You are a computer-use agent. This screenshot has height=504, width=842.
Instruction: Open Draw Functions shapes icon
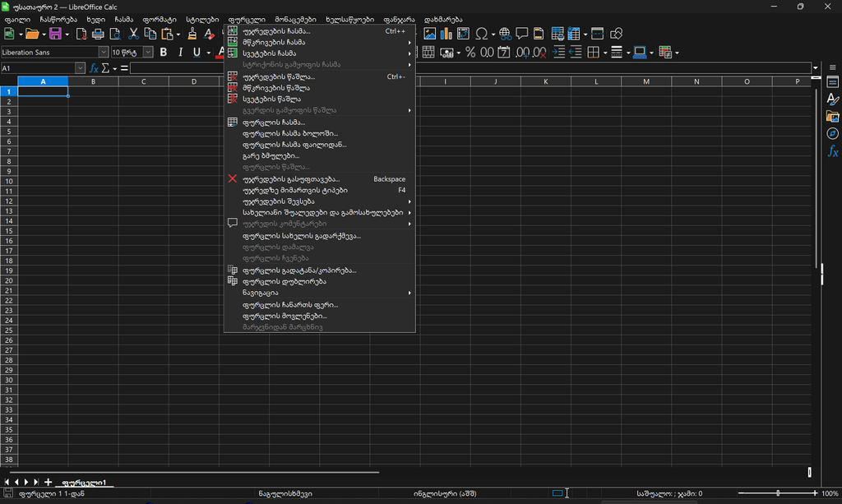pyautogui.click(x=616, y=34)
